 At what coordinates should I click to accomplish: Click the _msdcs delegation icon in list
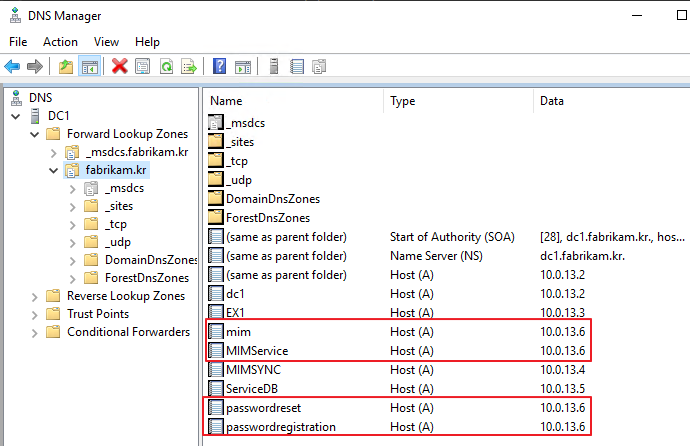pyautogui.click(x=216, y=123)
